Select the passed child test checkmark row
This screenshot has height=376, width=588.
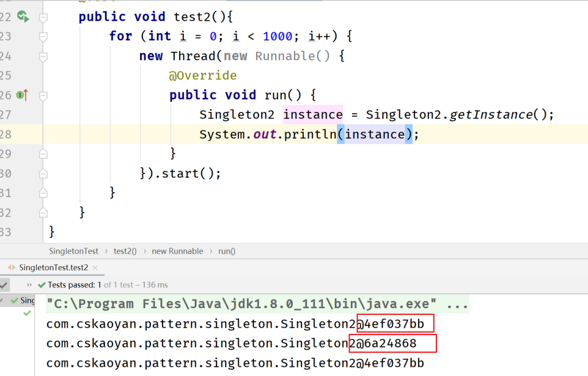[x=26, y=313]
